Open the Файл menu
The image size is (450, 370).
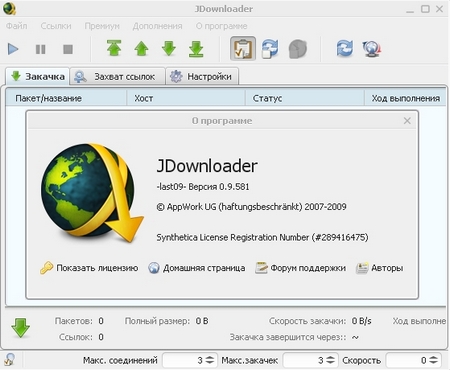[x=17, y=26]
